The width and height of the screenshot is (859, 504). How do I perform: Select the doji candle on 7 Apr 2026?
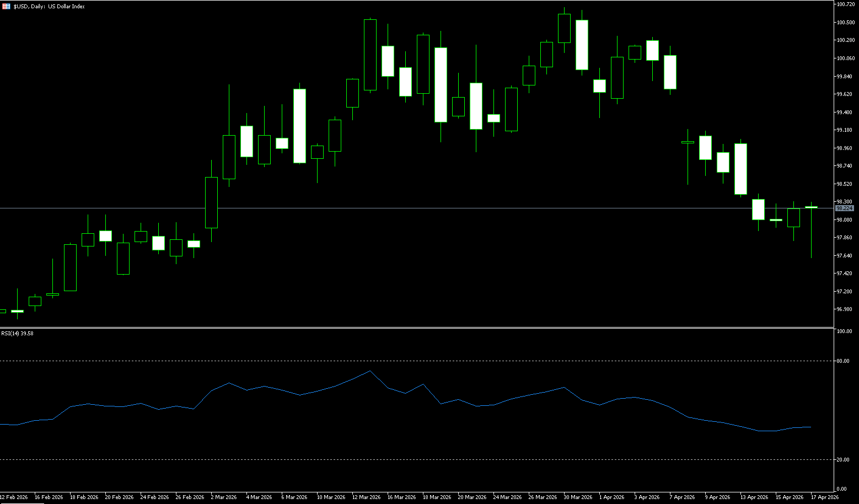point(688,142)
